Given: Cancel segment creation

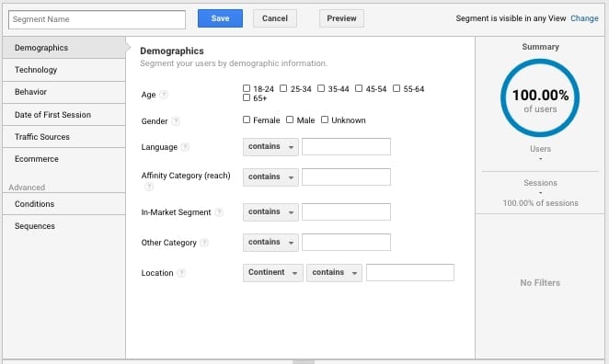Looking at the screenshot, I should click(x=274, y=18).
